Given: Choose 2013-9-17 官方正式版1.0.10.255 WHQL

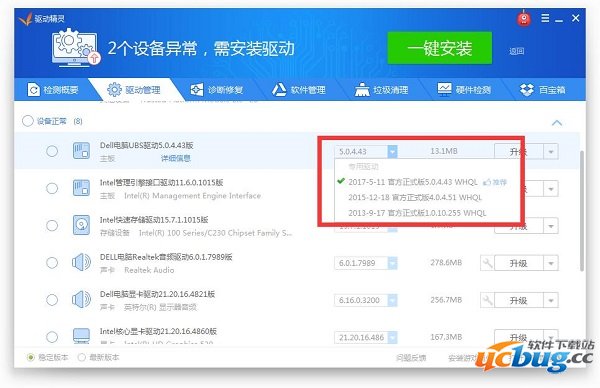Looking at the screenshot, I should coord(417,213).
